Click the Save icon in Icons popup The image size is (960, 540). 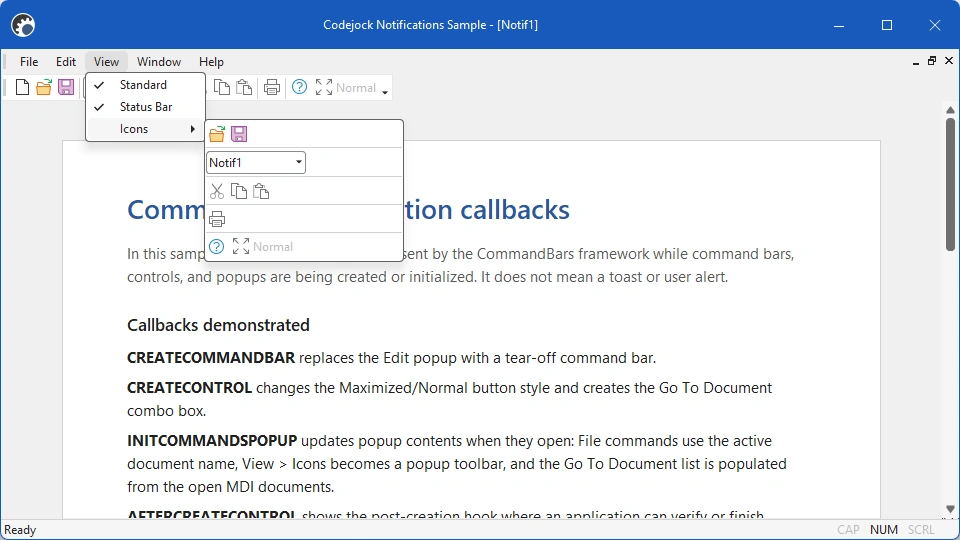239,134
